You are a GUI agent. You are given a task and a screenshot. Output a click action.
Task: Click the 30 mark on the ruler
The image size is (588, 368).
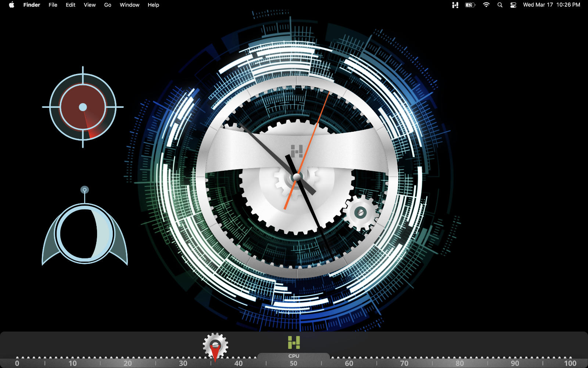tap(183, 363)
